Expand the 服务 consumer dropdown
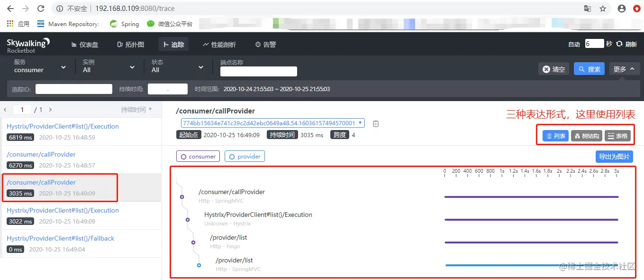 [40, 66]
